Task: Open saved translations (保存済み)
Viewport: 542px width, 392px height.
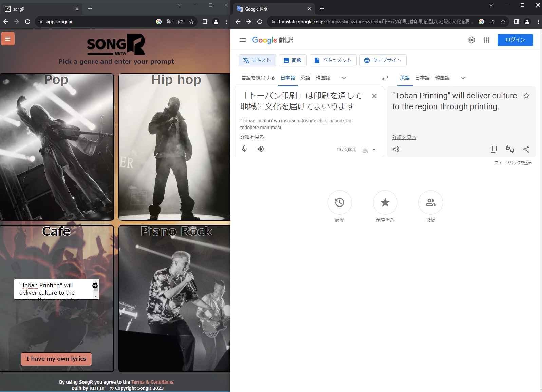Action: click(385, 202)
